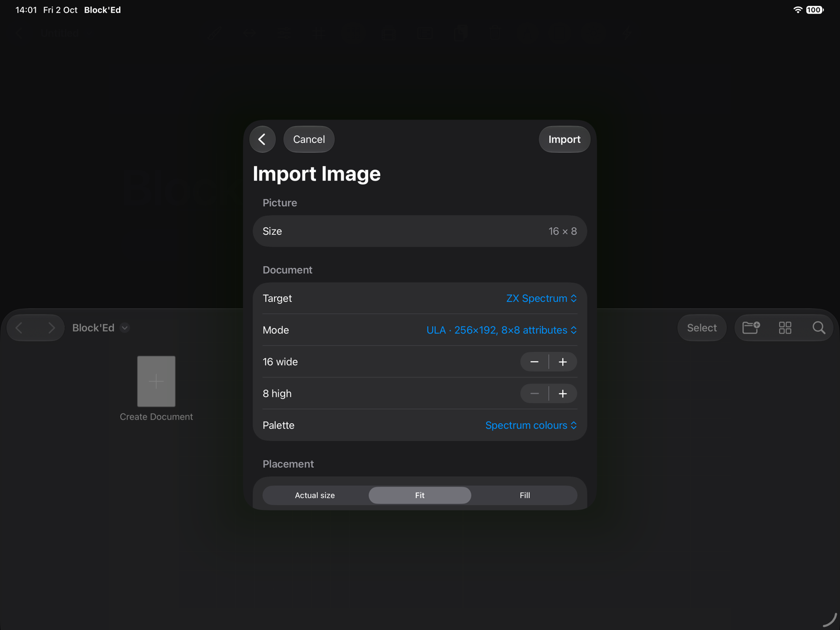Viewport: 840px width, 630px height.
Task: Create a new folder in browser
Action: coord(751,328)
